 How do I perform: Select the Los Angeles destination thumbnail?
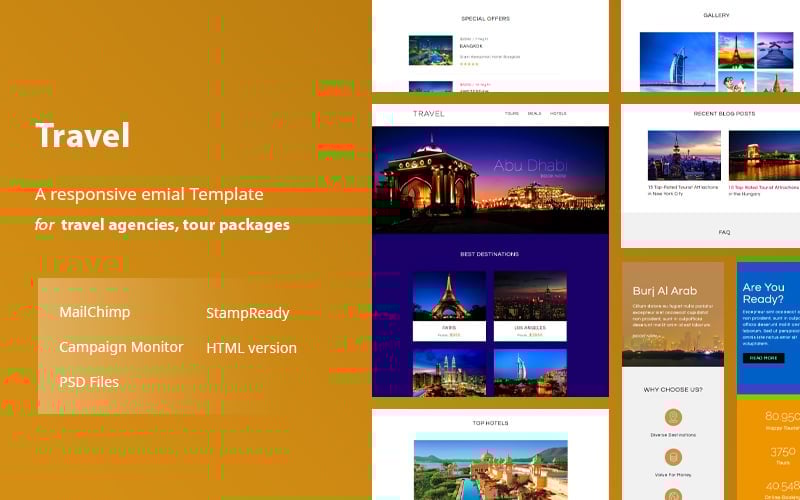tap(530, 296)
